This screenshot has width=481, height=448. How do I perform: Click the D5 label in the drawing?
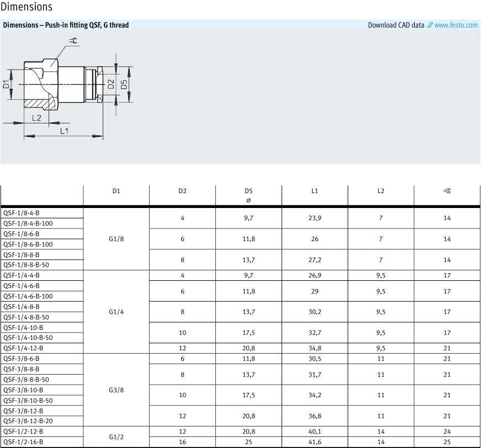click(x=124, y=84)
